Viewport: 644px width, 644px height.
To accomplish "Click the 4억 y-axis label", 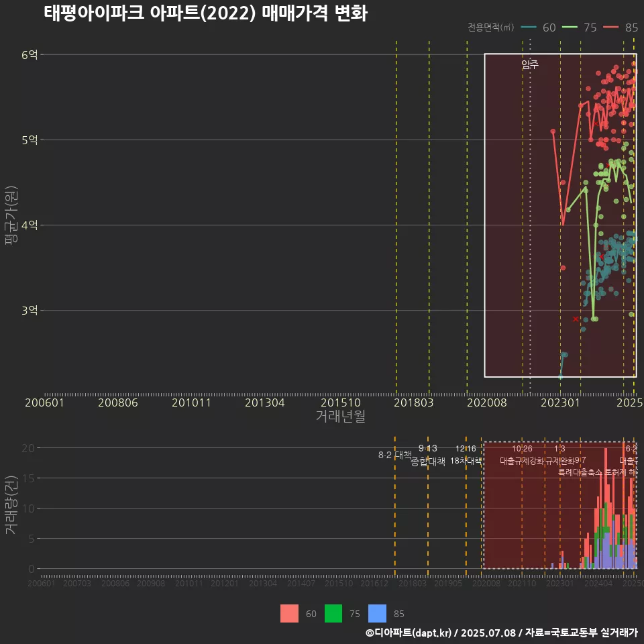I will pos(30,225).
